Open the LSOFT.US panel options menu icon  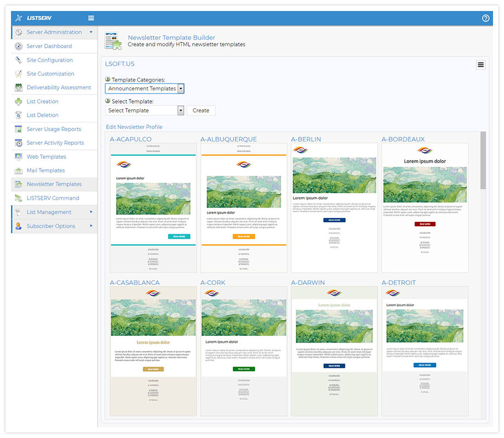click(x=480, y=65)
